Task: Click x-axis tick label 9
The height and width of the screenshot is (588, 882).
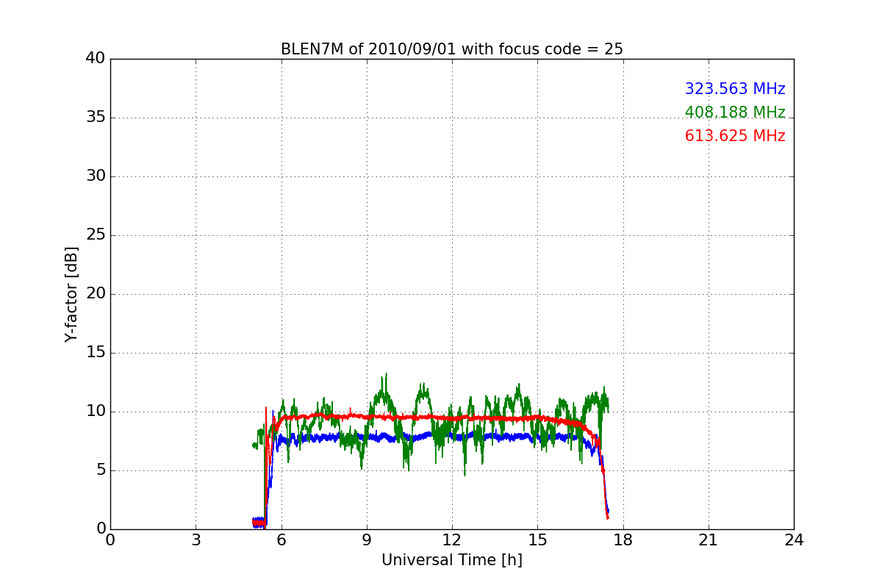Action: click(x=367, y=540)
